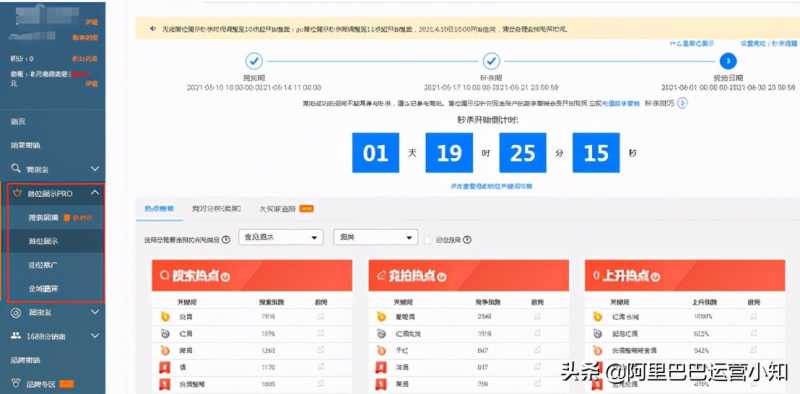Select the active blue first tab above the filters
The width and height of the screenshot is (800, 394).
(x=159, y=209)
